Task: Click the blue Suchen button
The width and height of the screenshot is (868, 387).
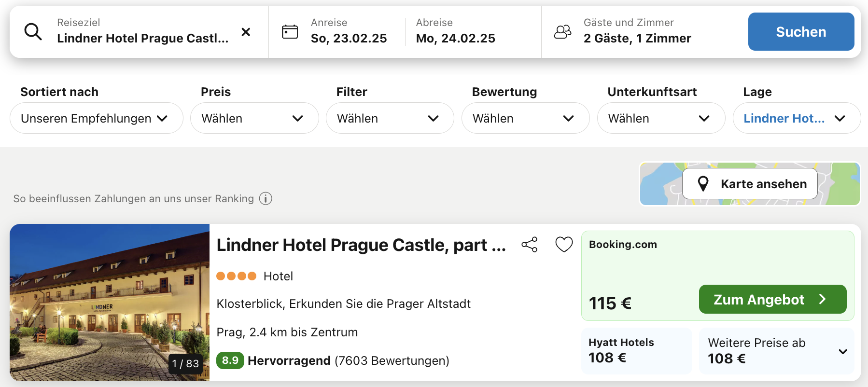Action: (801, 32)
